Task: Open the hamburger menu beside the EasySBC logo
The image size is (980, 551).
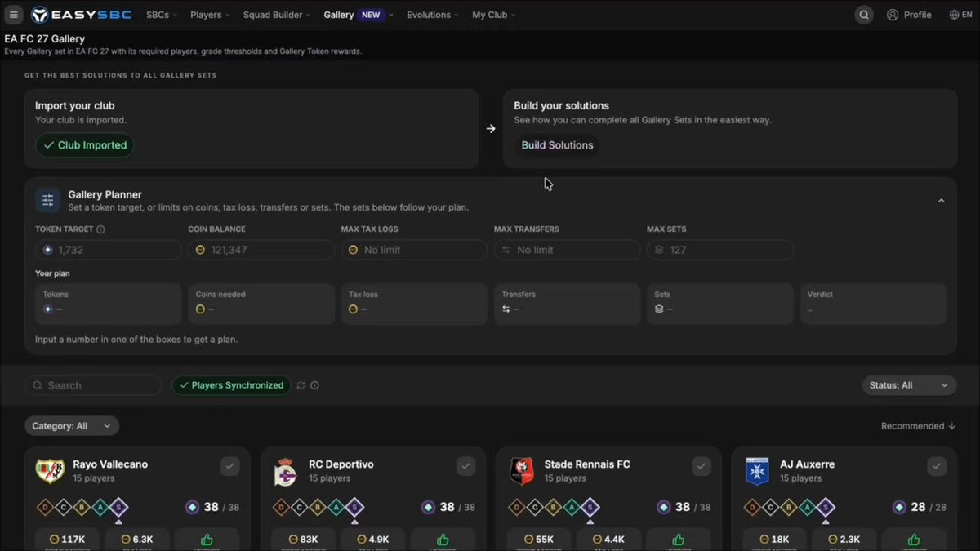Action: [x=14, y=15]
